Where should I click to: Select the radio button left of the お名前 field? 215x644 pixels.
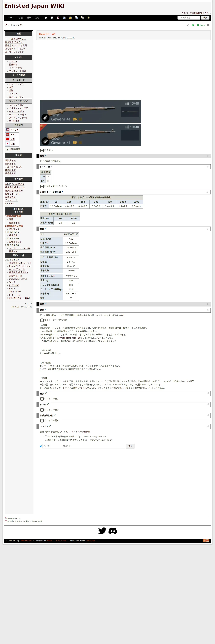(41, 446)
